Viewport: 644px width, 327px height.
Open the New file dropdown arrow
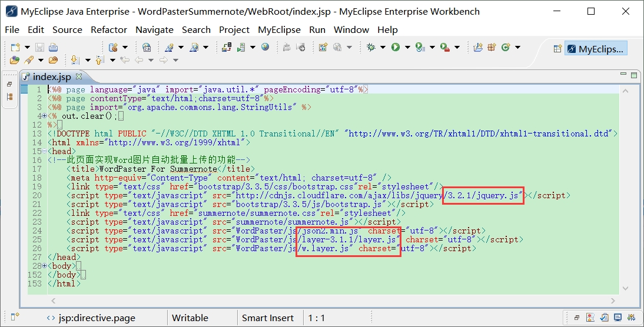click(x=27, y=47)
